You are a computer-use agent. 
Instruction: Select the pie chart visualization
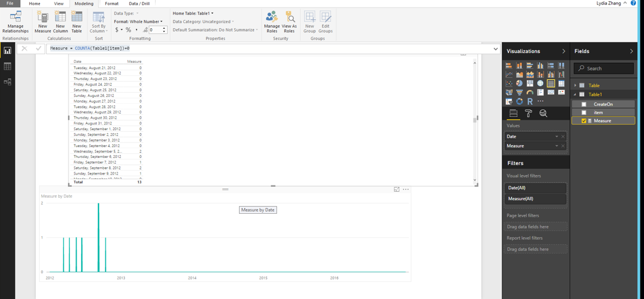click(520, 84)
